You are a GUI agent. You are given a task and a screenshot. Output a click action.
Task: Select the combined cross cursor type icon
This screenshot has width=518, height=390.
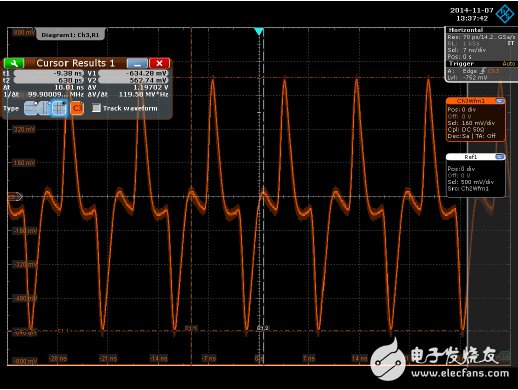pyautogui.click(x=59, y=108)
